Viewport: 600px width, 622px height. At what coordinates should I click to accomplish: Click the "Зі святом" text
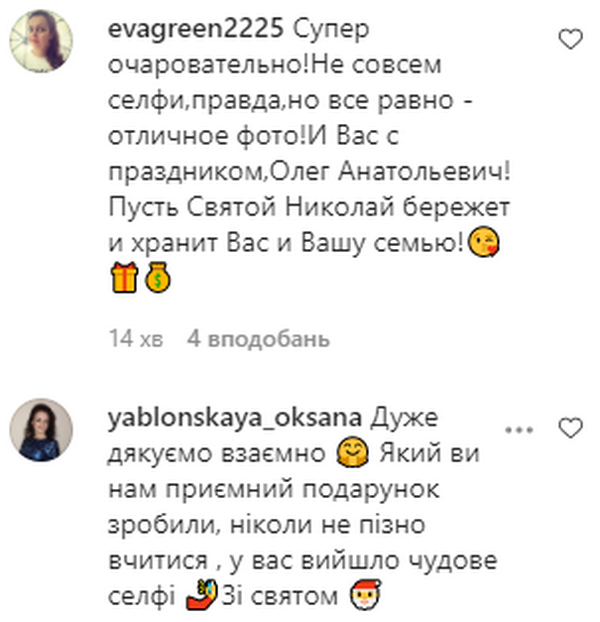pyautogui.click(x=280, y=596)
